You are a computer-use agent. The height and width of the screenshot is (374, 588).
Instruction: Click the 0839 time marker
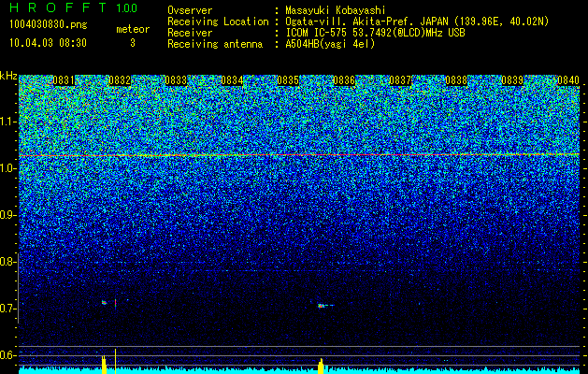(512, 80)
